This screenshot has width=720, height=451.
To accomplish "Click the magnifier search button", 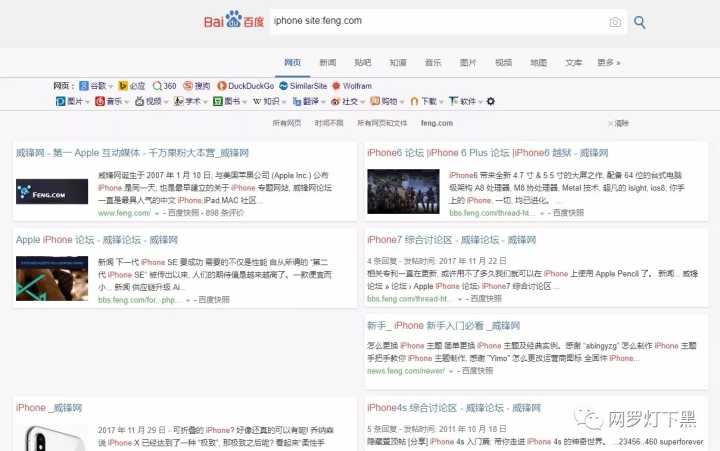I will pos(640,22).
